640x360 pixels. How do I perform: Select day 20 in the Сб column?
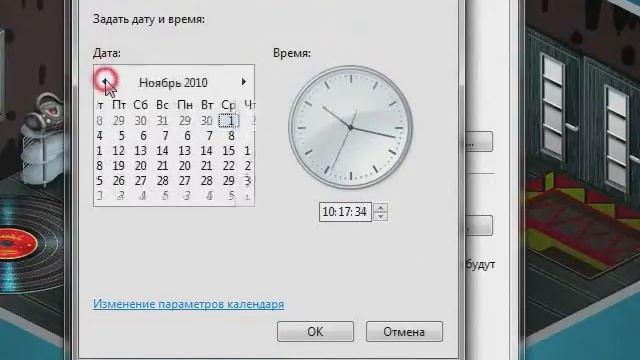[x=141, y=166]
